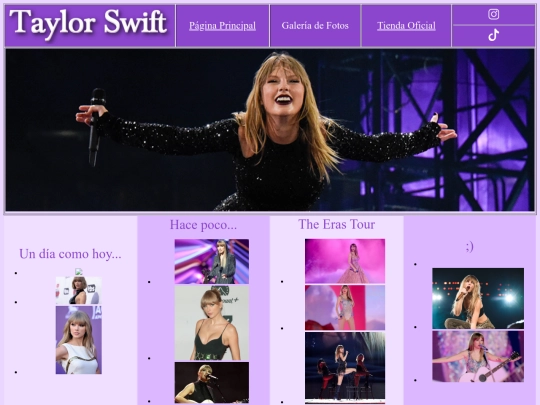This screenshot has height=405, width=540.
Task: Open the red carpet thumbnail with black dress
Action: [x=79, y=290]
